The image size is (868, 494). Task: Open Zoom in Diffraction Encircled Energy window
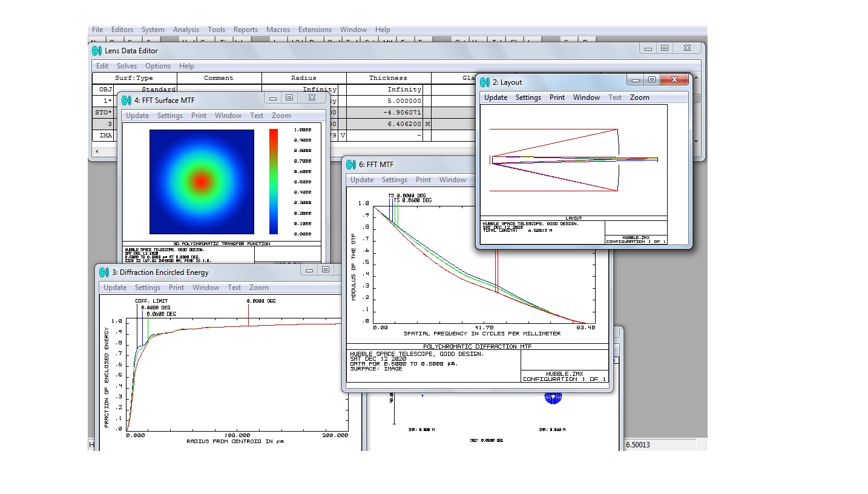[259, 288]
